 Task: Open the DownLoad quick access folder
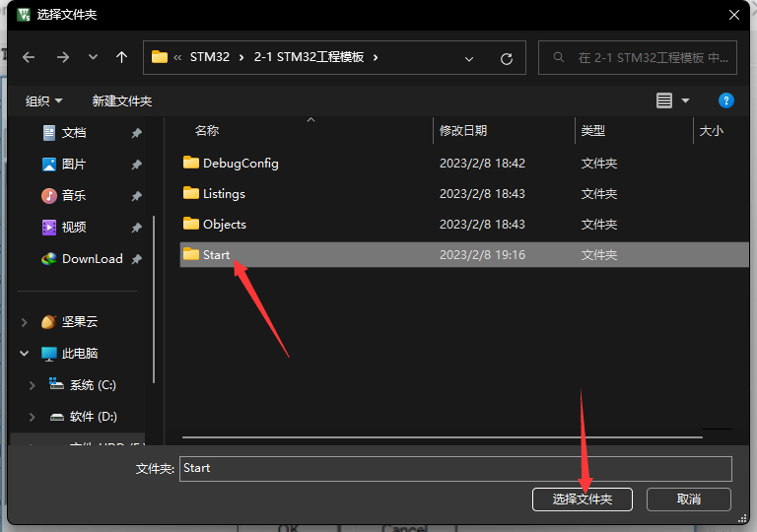click(x=92, y=259)
